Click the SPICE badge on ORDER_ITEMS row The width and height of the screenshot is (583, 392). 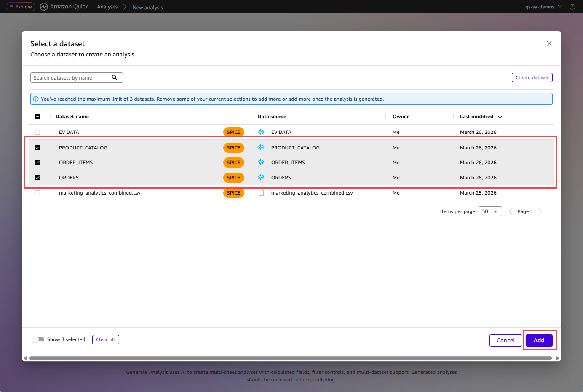click(233, 162)
